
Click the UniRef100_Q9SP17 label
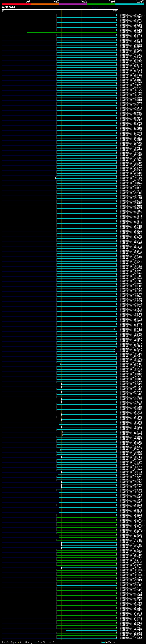[x=131, y=105]
